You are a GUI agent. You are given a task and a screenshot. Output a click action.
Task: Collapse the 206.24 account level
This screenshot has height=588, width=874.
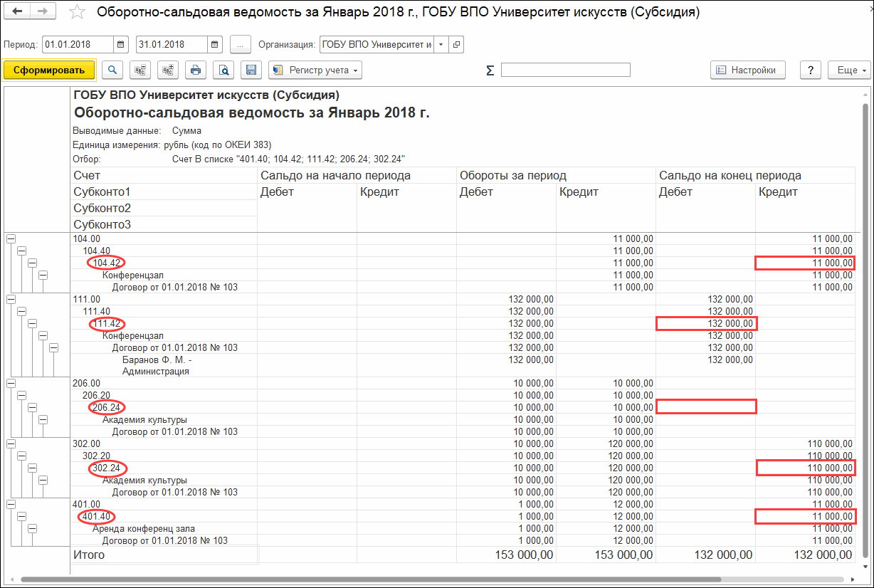coord(32,407)
